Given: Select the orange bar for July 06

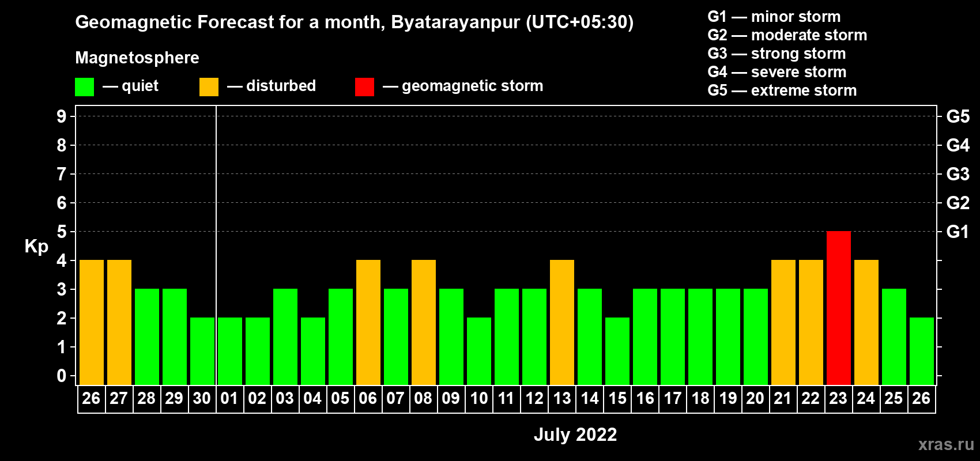Looking at the screenshot, I should tap(368, 322).
